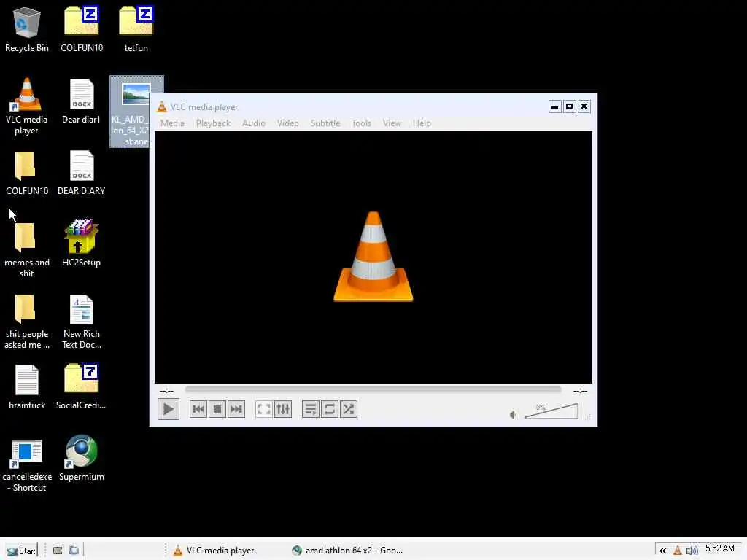Select the VLC media player desktop shortcut
747x560 pixels.
tap(27, 106)
